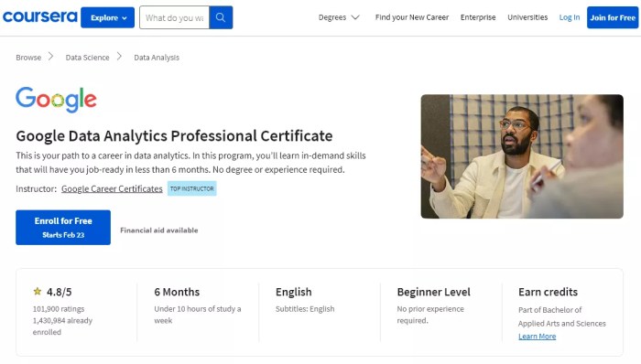Click the 101,900 ratings text
The height and width of the screenshot is (364, 641).
[59, 309]
